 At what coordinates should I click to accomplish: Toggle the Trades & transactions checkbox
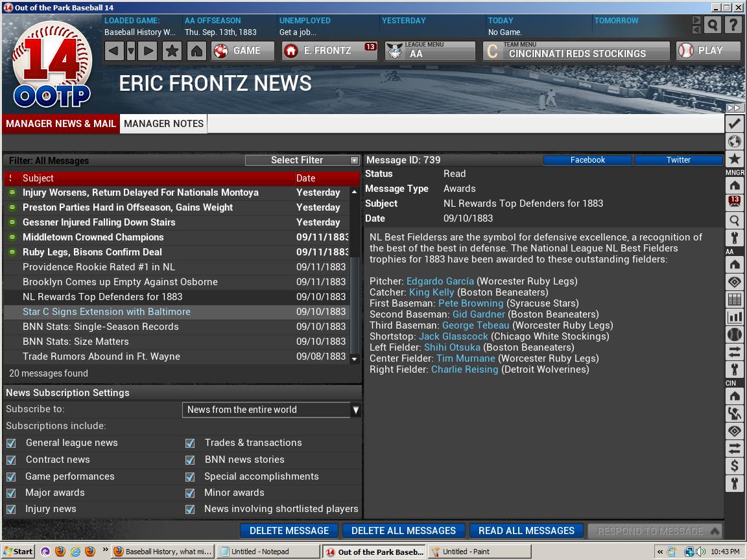point(190,443)
